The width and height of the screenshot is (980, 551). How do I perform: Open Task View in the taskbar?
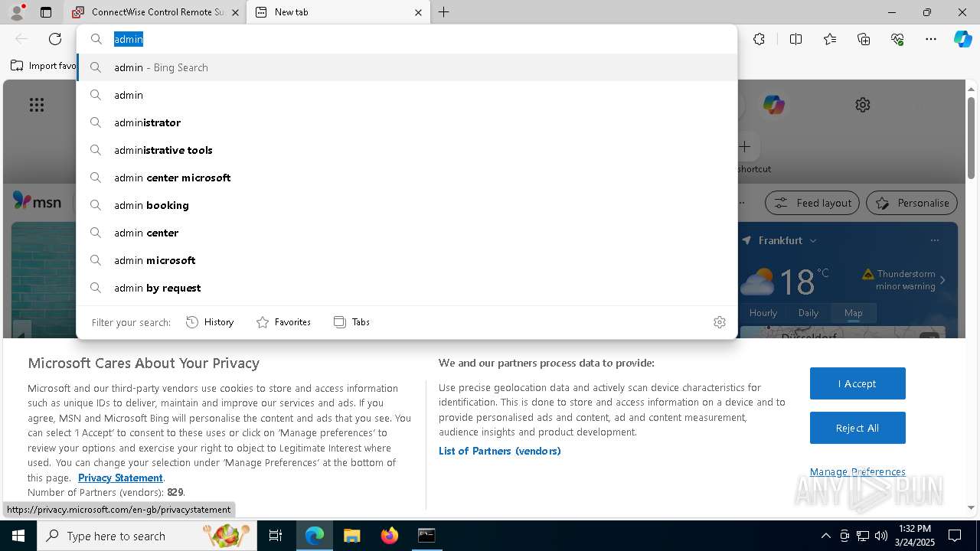click(x=276, y=536)
